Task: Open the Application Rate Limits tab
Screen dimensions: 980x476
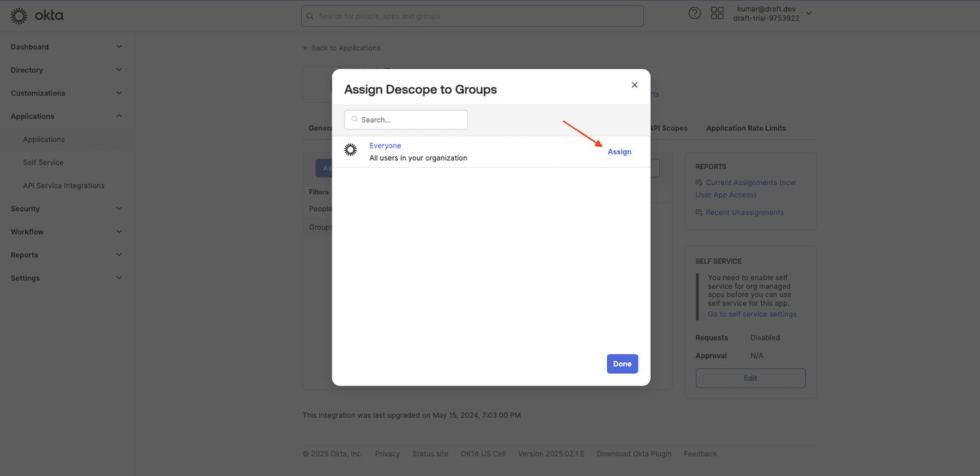Action: tap(745, 128)
